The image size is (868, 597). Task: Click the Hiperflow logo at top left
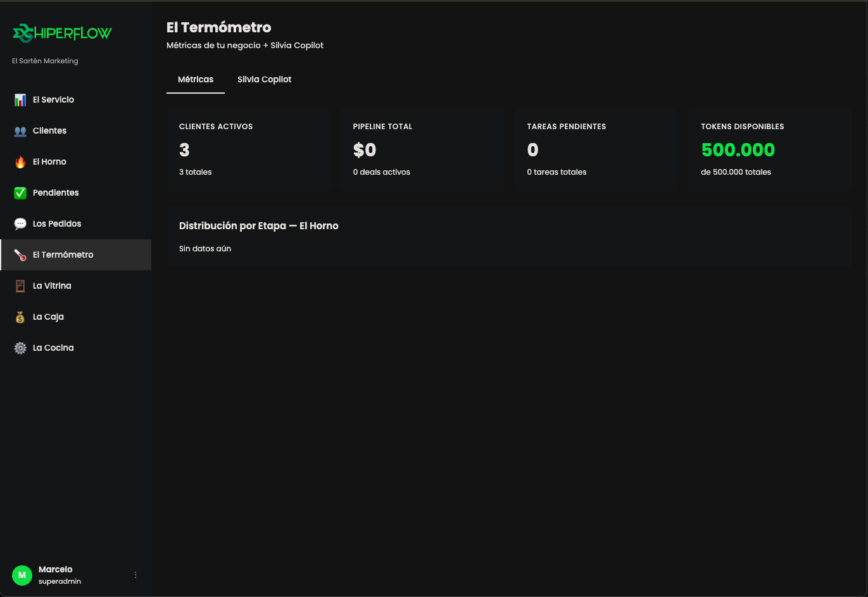tap(62, 33)
